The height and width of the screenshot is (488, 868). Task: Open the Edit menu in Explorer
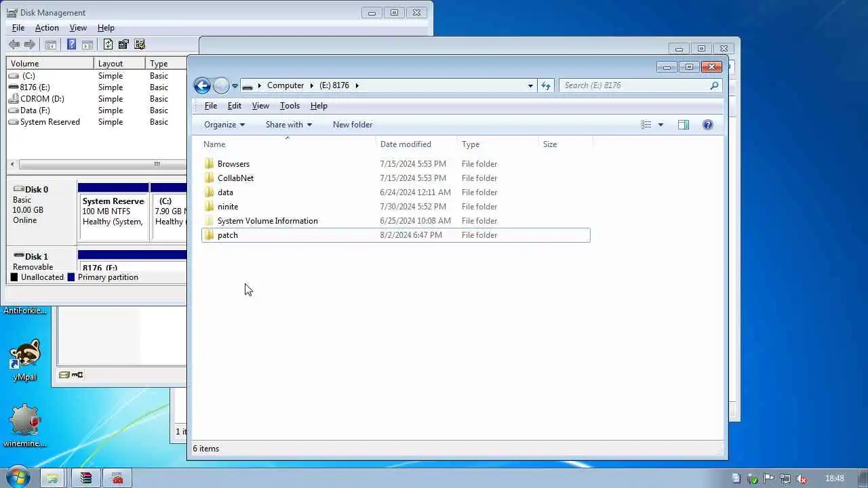click(234, 106)
